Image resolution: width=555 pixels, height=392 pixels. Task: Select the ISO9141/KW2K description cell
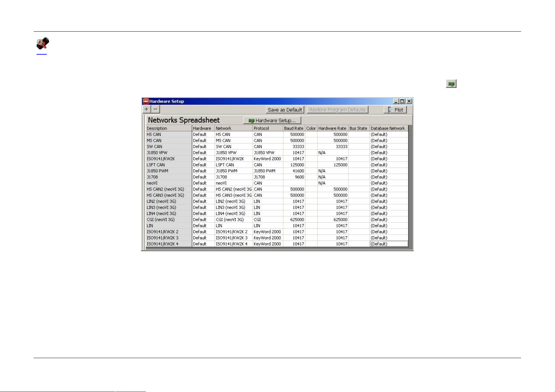[x=169, y=159]
